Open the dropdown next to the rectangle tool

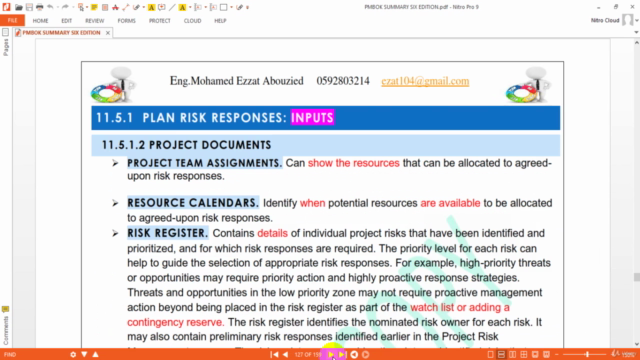(x=231, y=7)
